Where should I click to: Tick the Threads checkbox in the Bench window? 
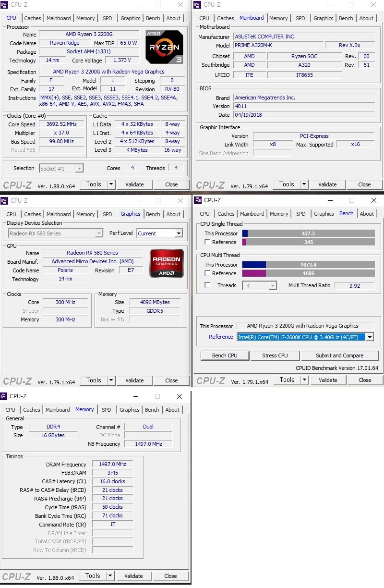(207, 285)
